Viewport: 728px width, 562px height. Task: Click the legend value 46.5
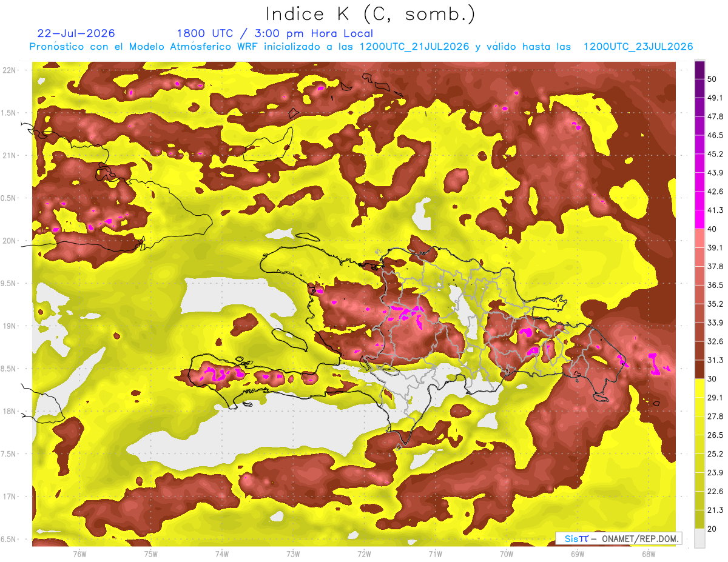pyautogui.click(x=715, y=135)
